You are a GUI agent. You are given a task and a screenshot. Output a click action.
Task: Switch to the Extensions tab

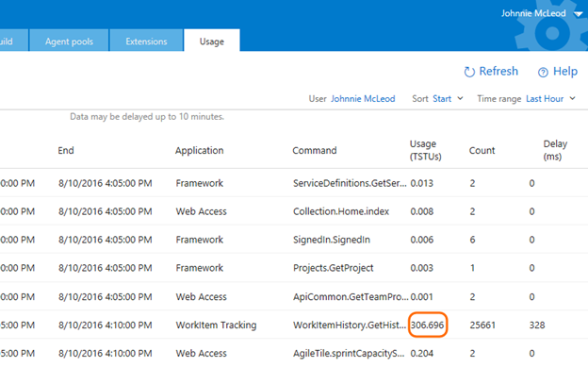(x=146, y=41)
